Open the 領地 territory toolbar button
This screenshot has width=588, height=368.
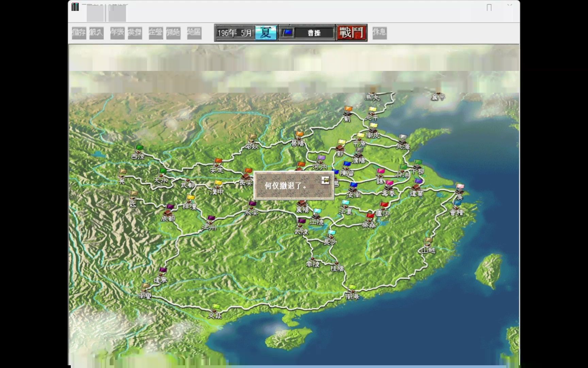click(173, 33)
